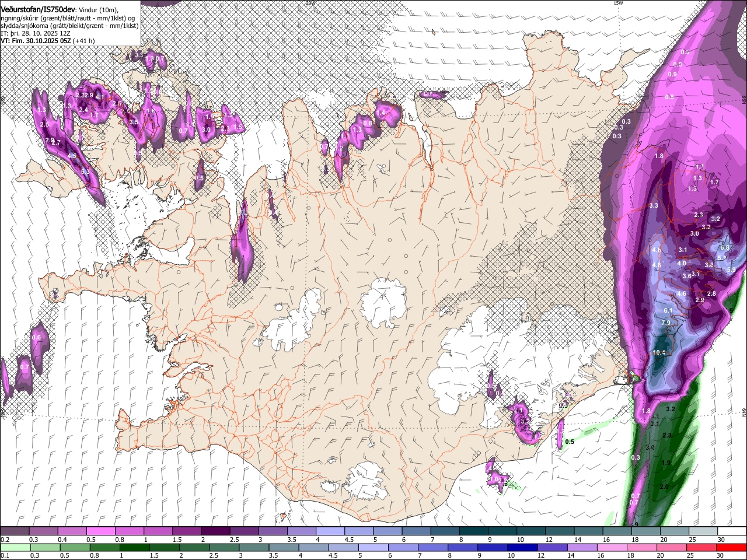Click the purple 12 swatch in lower legend

click(x=551, y=547)
